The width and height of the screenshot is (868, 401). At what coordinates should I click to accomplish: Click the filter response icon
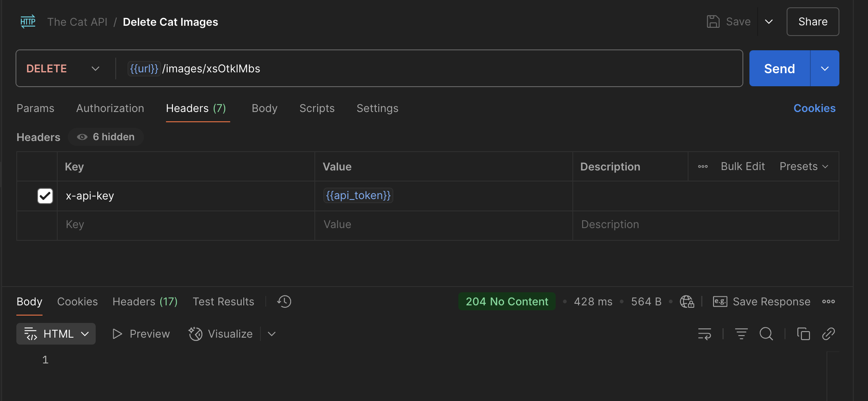(741, 334)
